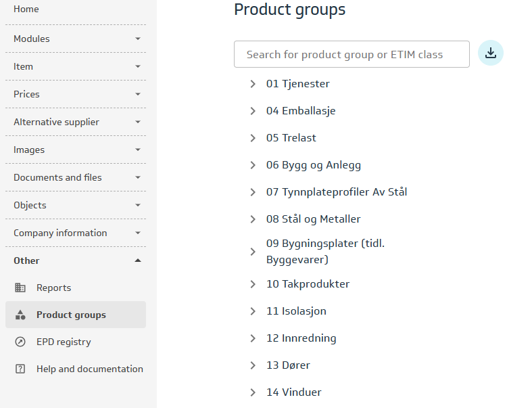Expand the 05 Trelast chevron
The width and height of the screenshot is (532, 408).
coord(253,138)
